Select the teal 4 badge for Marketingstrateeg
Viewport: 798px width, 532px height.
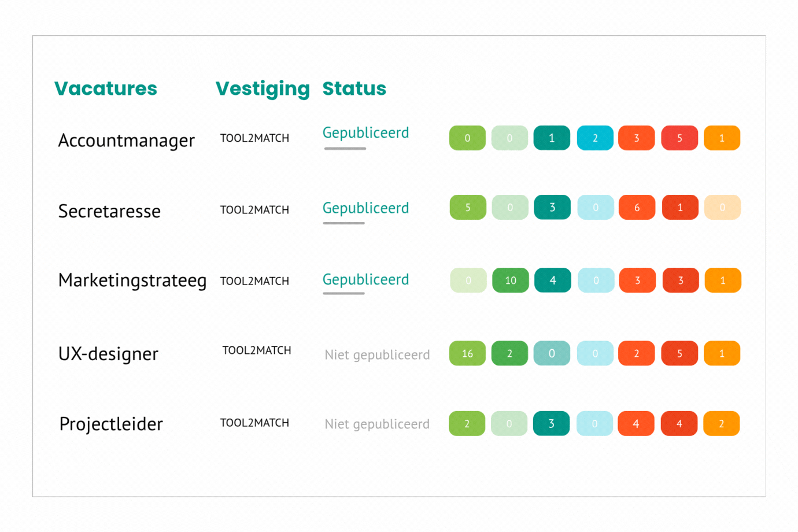(552, 280)
